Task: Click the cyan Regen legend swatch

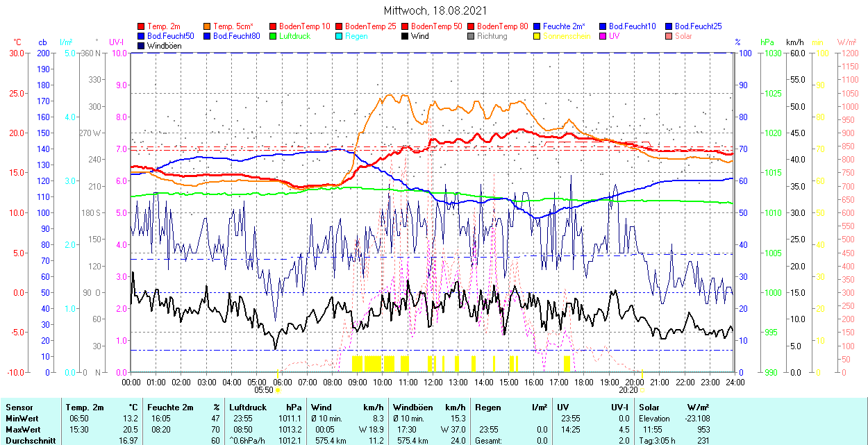Action: pyautogui.click(x=340, y=36)
